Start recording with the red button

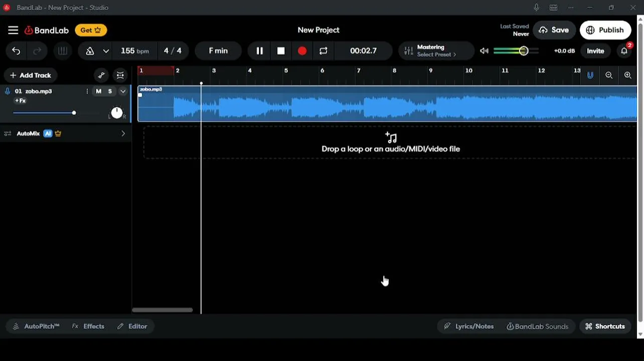click(302, 51)
